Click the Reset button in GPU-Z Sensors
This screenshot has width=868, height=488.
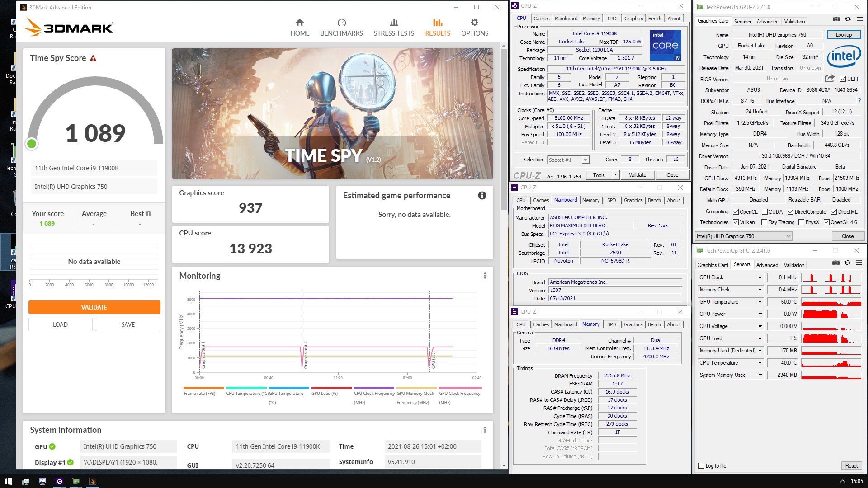click(x=851, y=466)
